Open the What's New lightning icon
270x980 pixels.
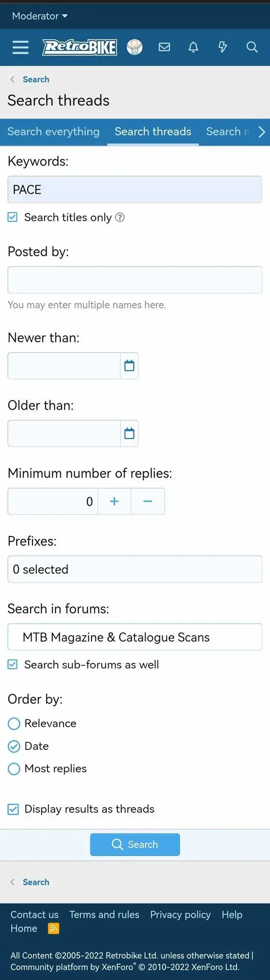point(223,47)
